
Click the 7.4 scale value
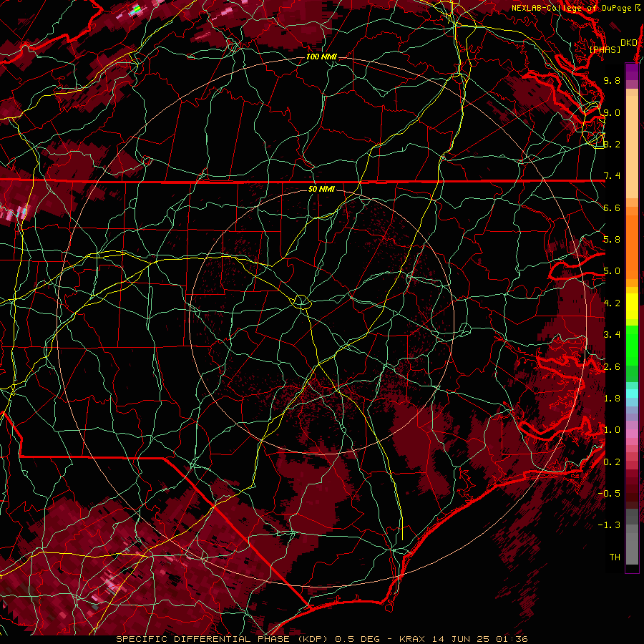(x=612, y=176)
